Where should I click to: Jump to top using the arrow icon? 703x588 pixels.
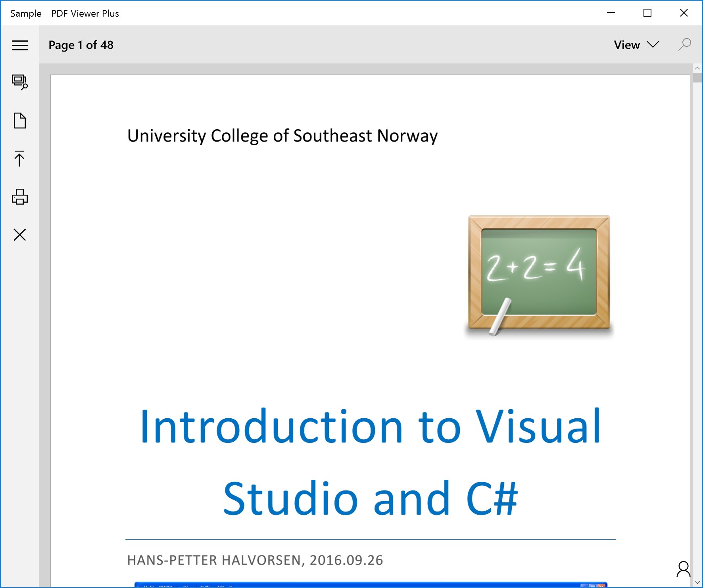pyautogui.click(x=19, y=159)
